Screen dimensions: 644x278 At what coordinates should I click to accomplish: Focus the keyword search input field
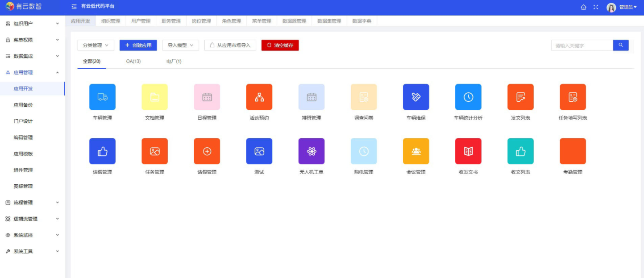tap(582, 46)
